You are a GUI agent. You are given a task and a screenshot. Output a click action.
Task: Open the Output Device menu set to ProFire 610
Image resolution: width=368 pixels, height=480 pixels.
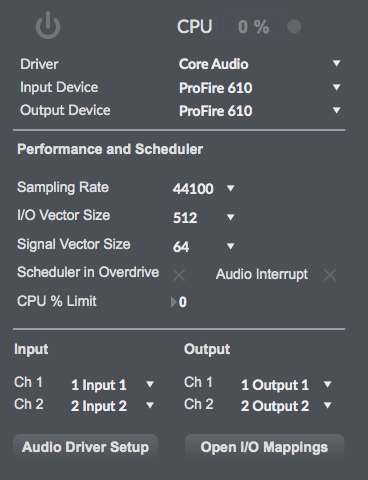coord(260,111)
